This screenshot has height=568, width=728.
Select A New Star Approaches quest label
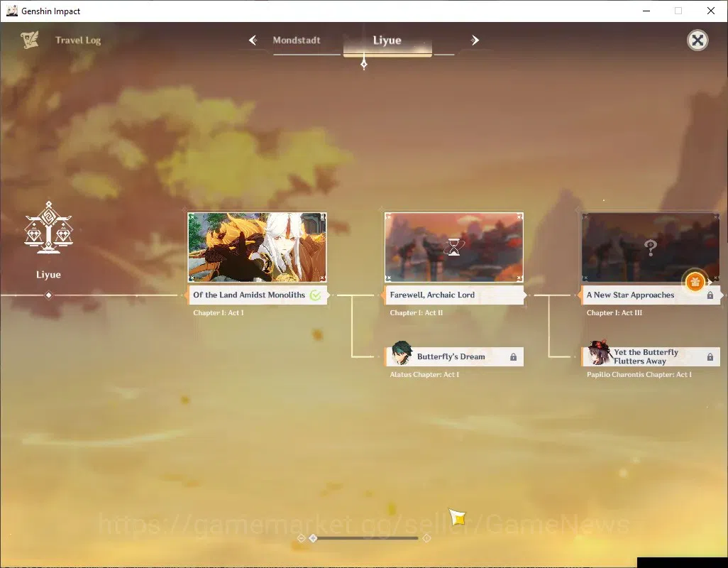(x=651, y=295)
